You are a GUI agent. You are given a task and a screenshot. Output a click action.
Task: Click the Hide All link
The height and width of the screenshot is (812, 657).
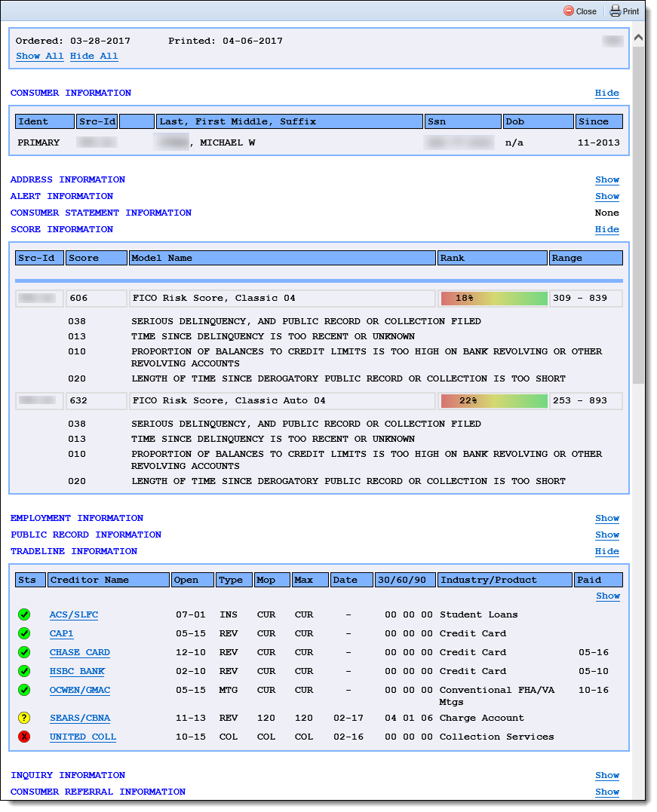tap(94, 56)
